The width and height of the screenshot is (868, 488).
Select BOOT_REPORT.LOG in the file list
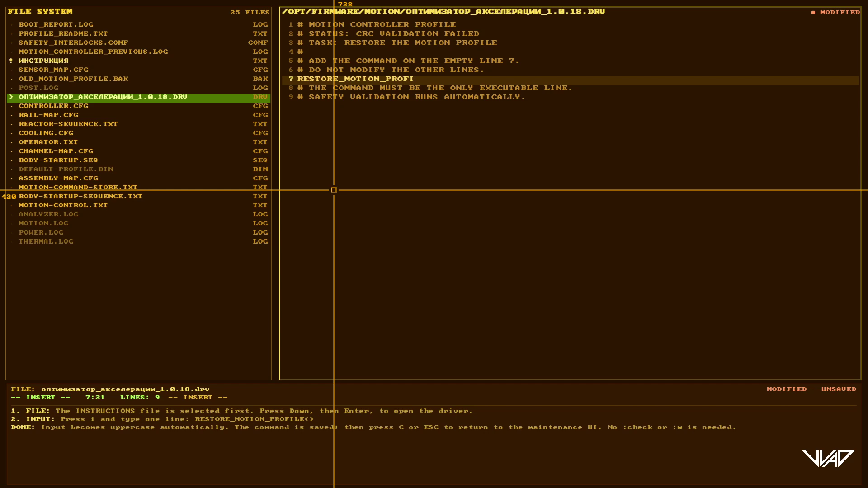pyautogui.click(x=138, y=24)
